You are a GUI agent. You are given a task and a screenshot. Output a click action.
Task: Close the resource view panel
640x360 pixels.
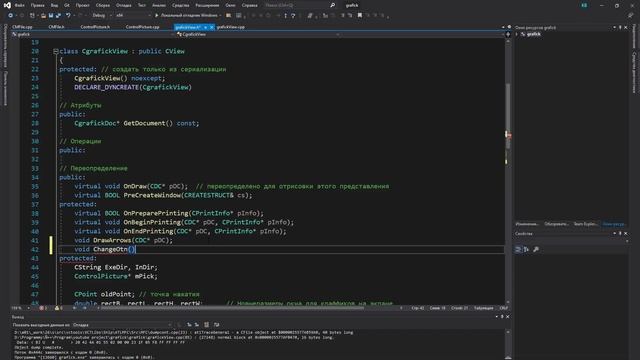(626, 27)
